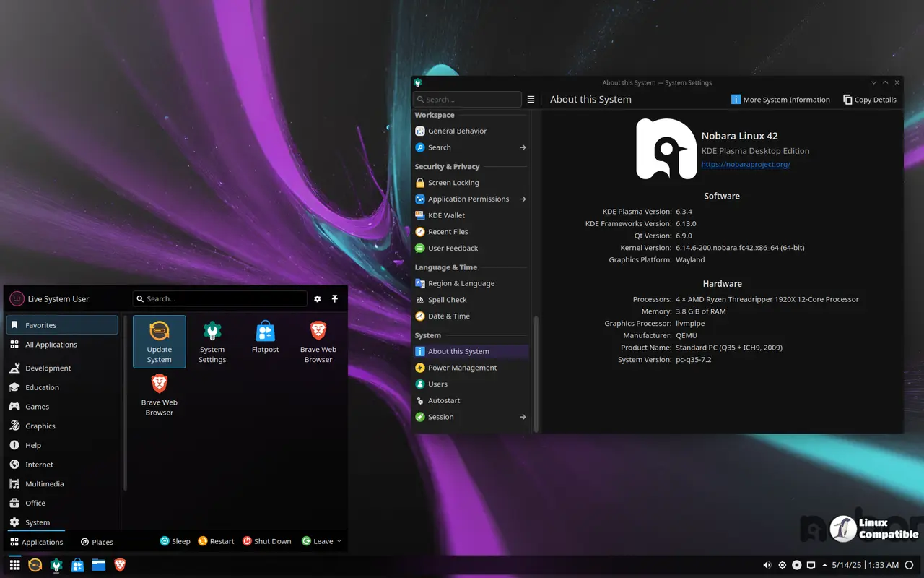Screen dimensions: 924x578
Task: Show hidden system tray icons
Action: click(824, 565)
